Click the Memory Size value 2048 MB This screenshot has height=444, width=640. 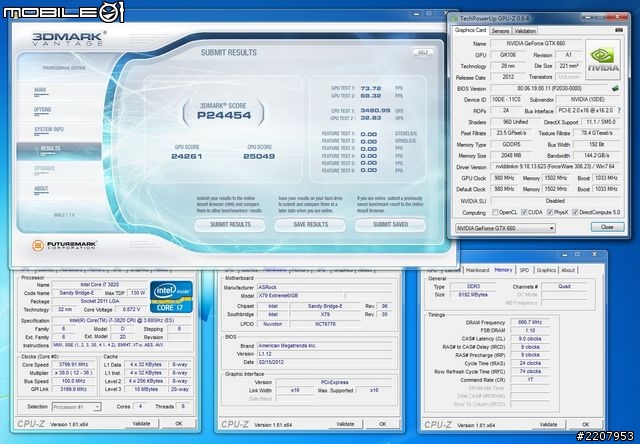pyautogui.click(x=511, y=155)
